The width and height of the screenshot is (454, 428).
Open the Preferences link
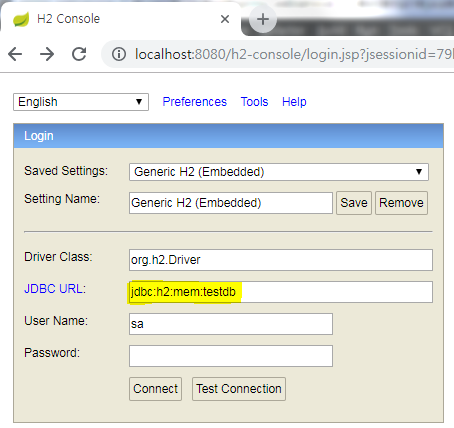point(194,102)
